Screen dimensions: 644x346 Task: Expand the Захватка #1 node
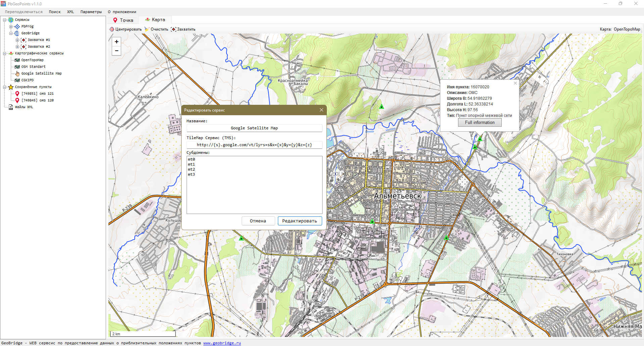[x=17, y=40]
